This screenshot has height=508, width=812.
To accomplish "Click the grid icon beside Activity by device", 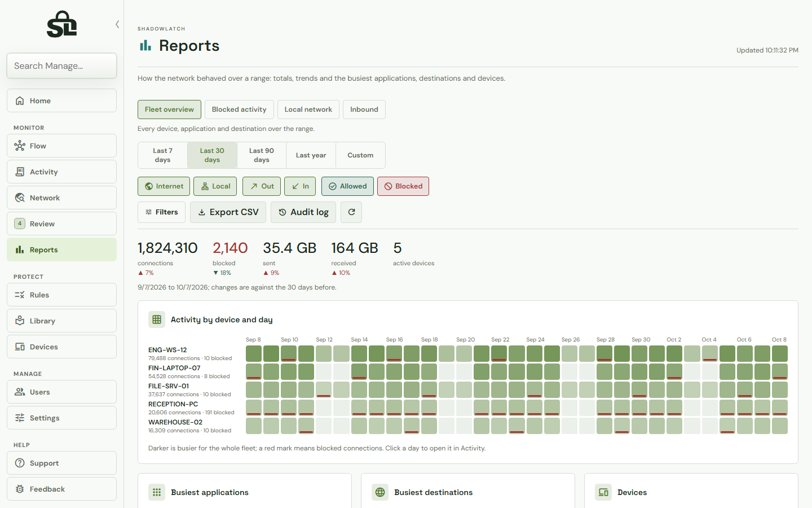I will click(157, 319).
